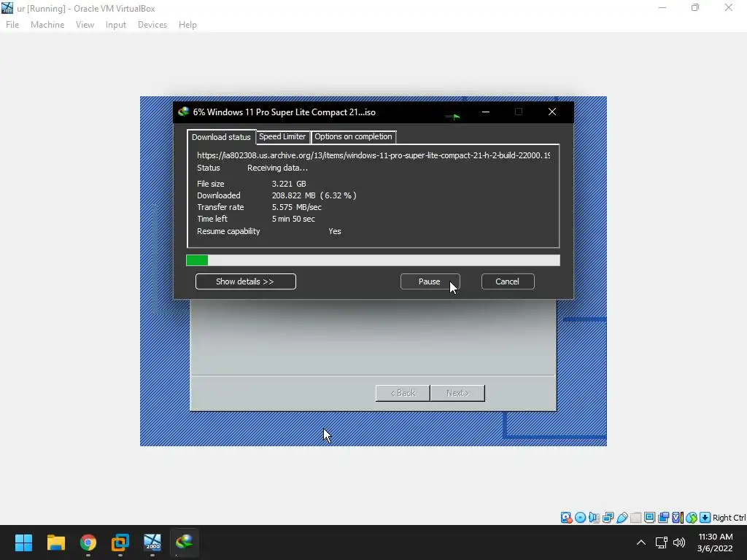Image resolution: width=747 pixels, height=560 pixels.
Task: Minimize the IDM download dialog
Action: click(485, 112)
